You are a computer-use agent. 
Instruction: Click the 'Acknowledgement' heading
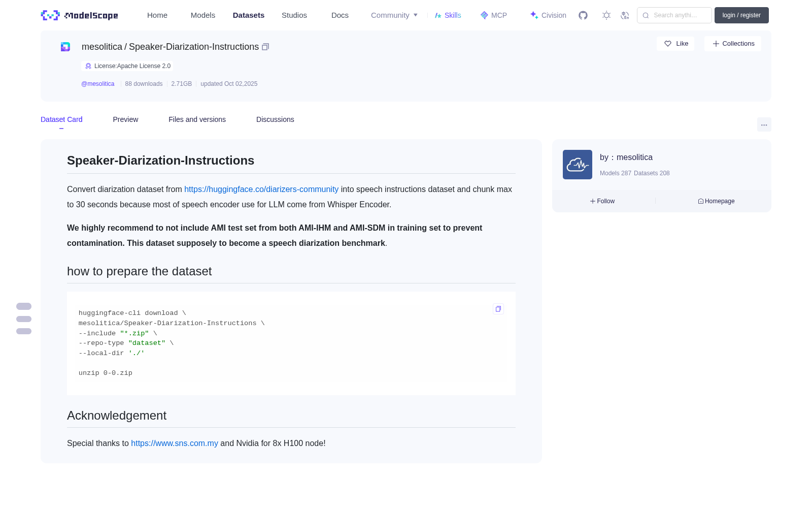click(x=117, y=416)
